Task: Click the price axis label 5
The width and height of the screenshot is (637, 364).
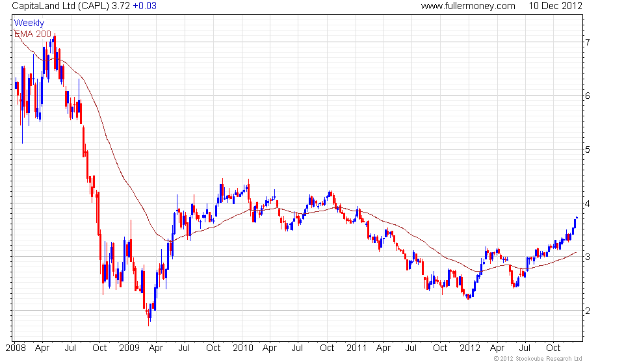Action: pyautogui.click(x=588, y=149)
